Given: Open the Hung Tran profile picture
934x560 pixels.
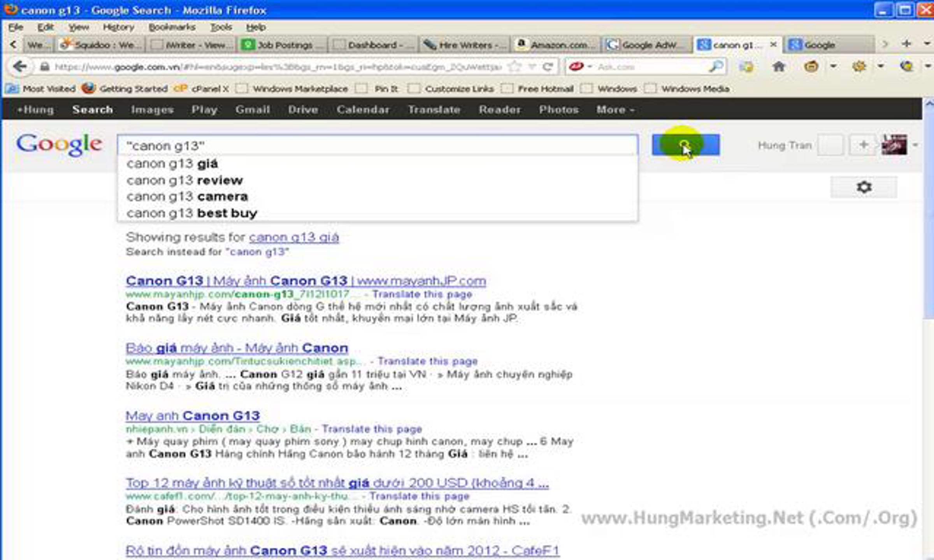Looking at the screenshot, I should click(x=894, y=145).
